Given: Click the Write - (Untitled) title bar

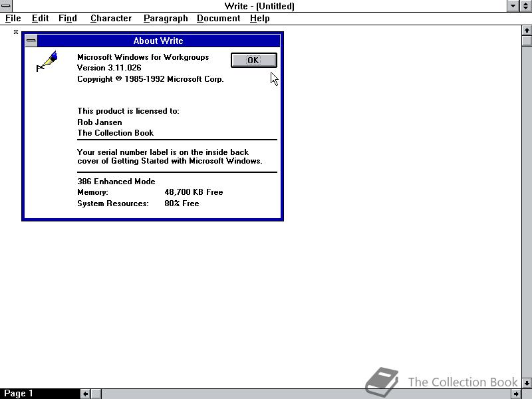Looking at the screenshot, I should (259, 6).
